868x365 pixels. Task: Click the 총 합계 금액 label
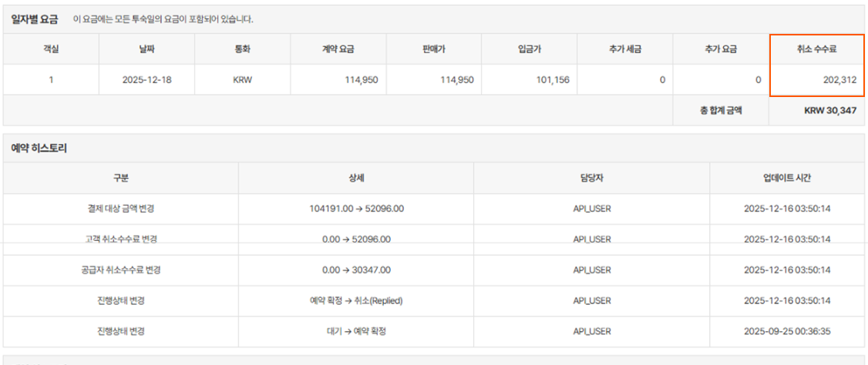pos(721,110)
